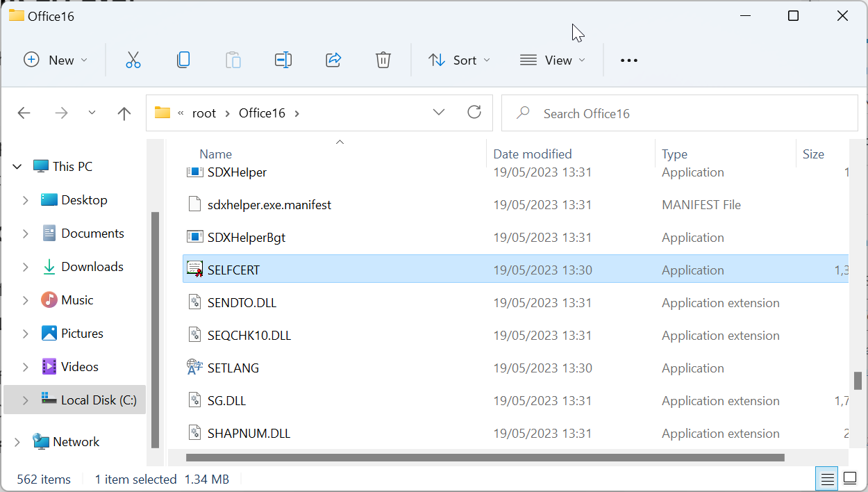
Task: Click the Cut scissors icon
Action: (x=133, y=60)
